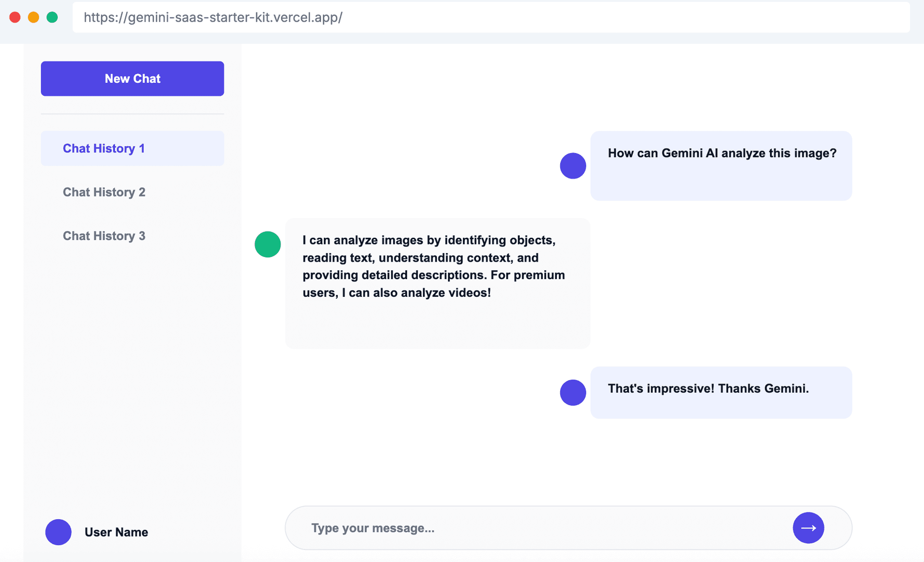Click the sidebar divider below New Chat
Image resolution: width=924 pixels, height=562 pixels.
tap(132, 114)
